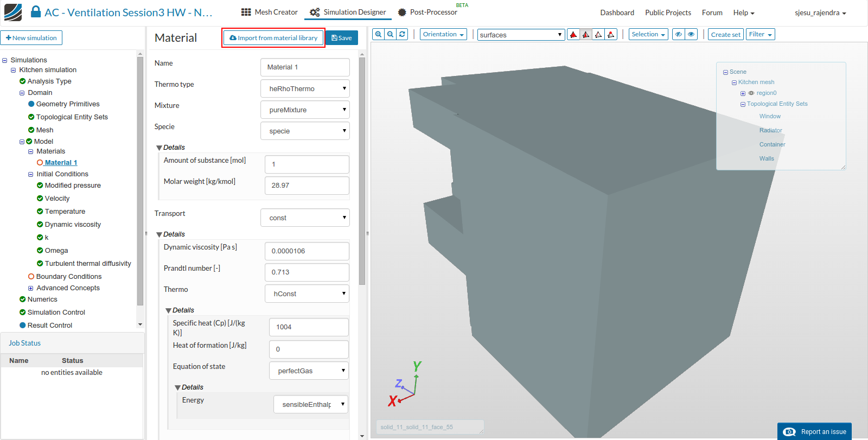Click Import from material library button
The height and width of the screenshot is (440, 868).
273,38
